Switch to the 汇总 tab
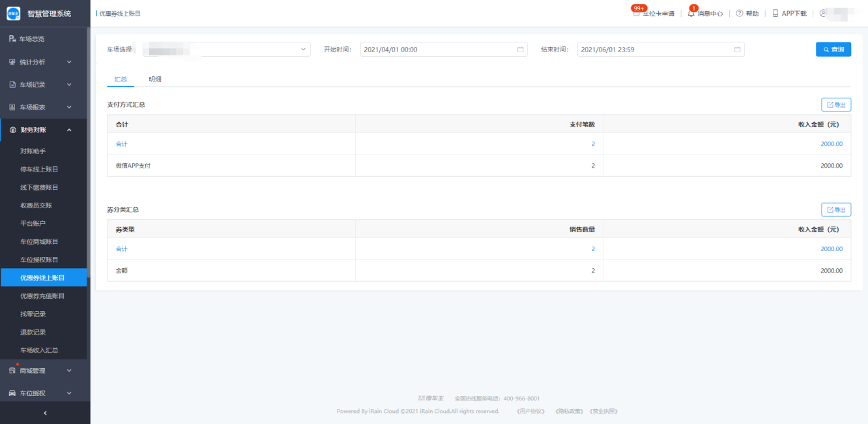Screen dimensions: 868x424 pos(121,79)
